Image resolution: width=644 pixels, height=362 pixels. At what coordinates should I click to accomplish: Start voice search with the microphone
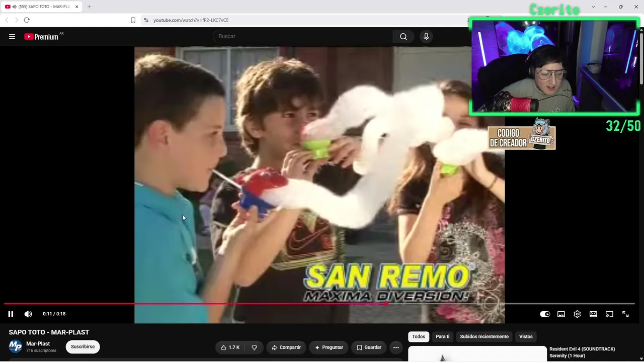pos(426,36)
